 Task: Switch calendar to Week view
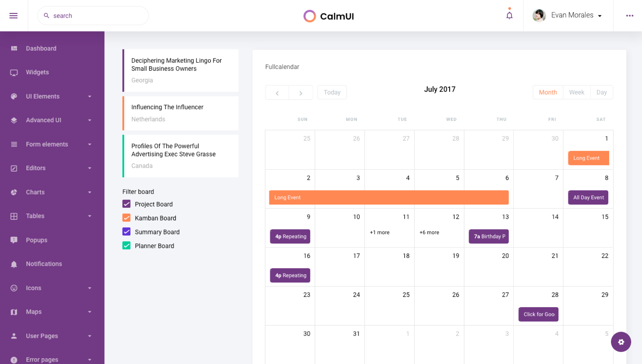tap(576, 92)
